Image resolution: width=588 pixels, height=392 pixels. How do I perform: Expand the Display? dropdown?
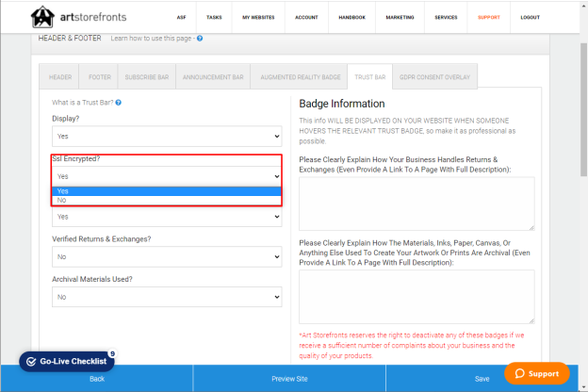click(167, 137)
